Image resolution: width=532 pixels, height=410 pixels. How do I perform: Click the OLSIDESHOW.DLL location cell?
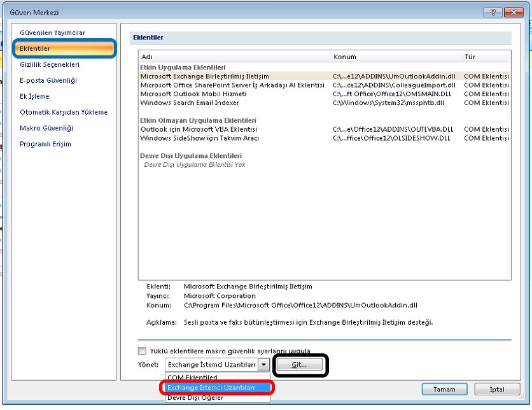point(391,138)
